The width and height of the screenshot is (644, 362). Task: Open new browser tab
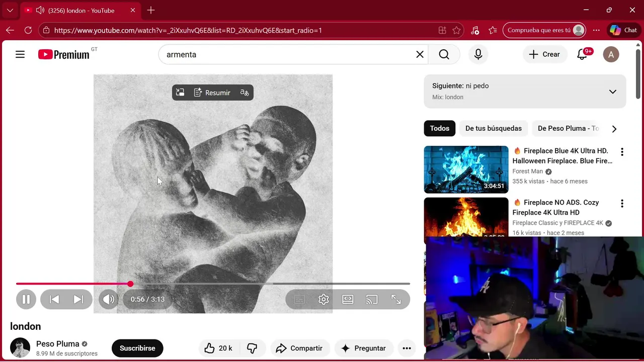tap(151, 10)
